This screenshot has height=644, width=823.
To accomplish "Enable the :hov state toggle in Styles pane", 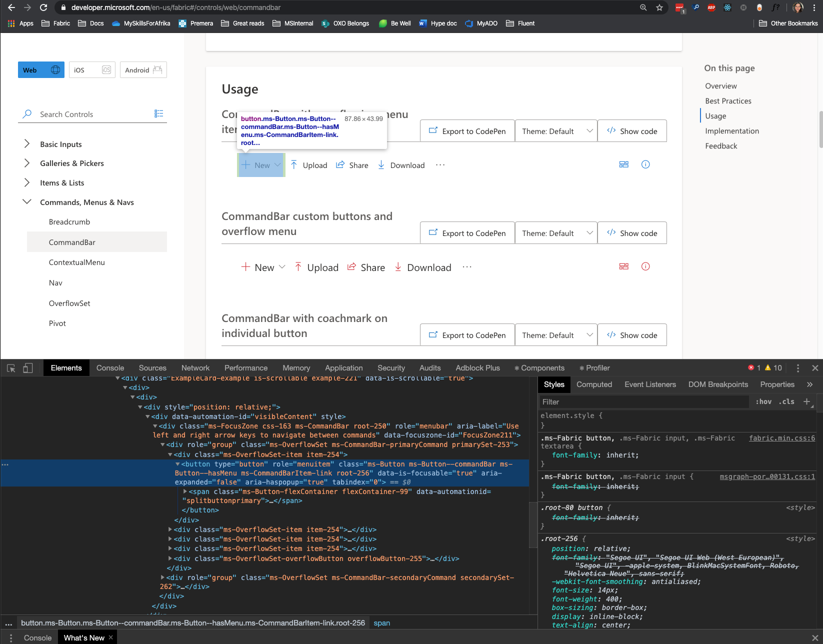I will click(x=763, y=401).
